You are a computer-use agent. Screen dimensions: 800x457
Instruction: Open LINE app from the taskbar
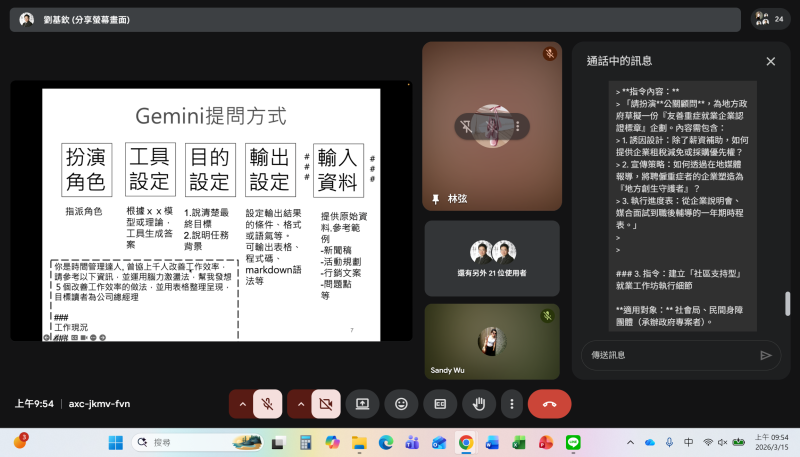(x=573, y=442)
